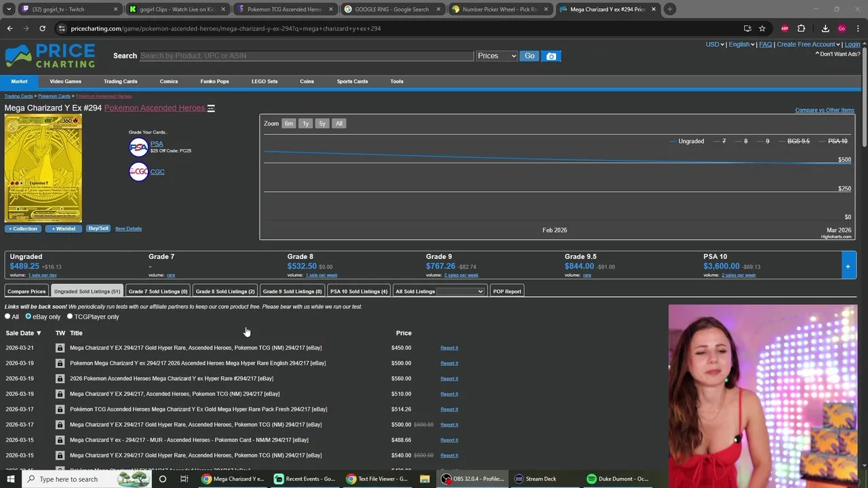Open the Prices search type dropdown
This screenshot has height=488, width=868.
[496, 56]
